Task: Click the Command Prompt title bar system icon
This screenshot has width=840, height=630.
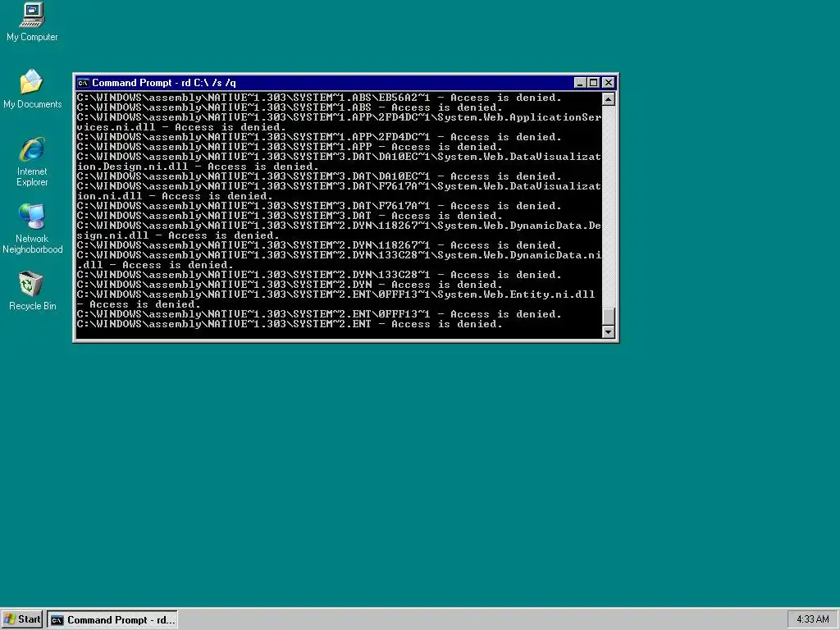Action: [x=83, y=83]
